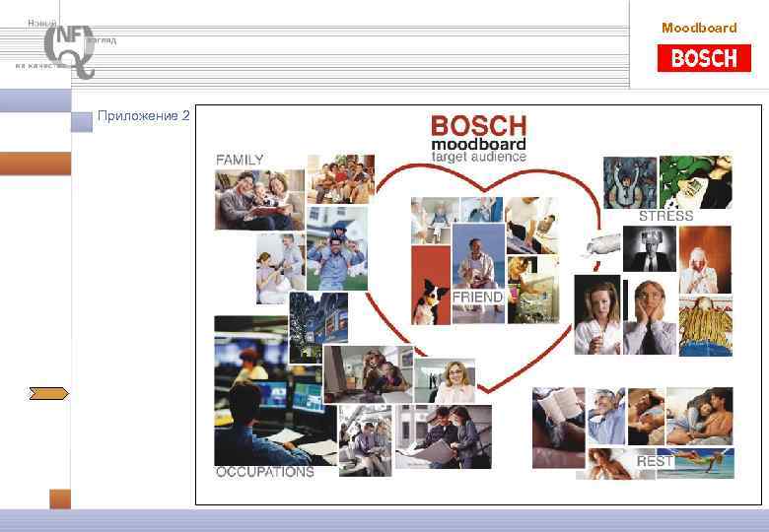Open the father carrying child on shoulders photo

click(x=337, y=248)
